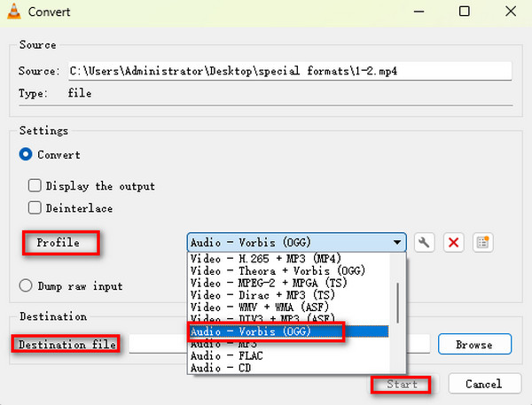
Task: Create a new profile using the list icon
Action: 483,243
